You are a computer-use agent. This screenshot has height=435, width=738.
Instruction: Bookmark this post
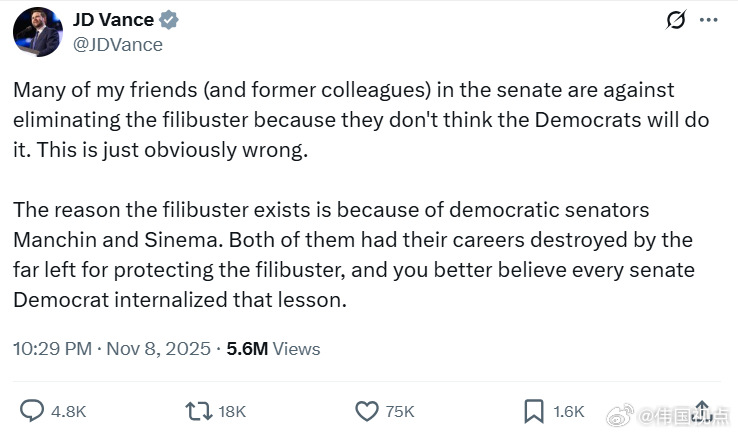534,410
